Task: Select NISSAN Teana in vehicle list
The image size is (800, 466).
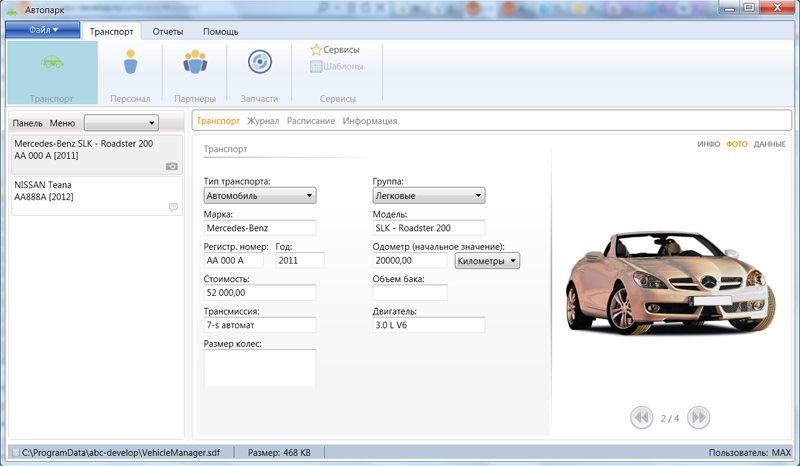Action: pos(97,196)
